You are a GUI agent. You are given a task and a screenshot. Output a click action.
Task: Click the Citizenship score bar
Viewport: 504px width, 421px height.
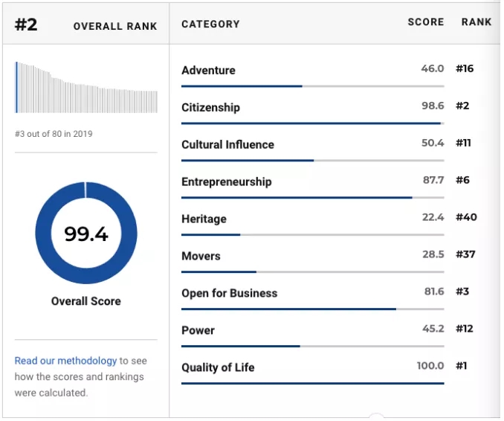pos(313,123)
